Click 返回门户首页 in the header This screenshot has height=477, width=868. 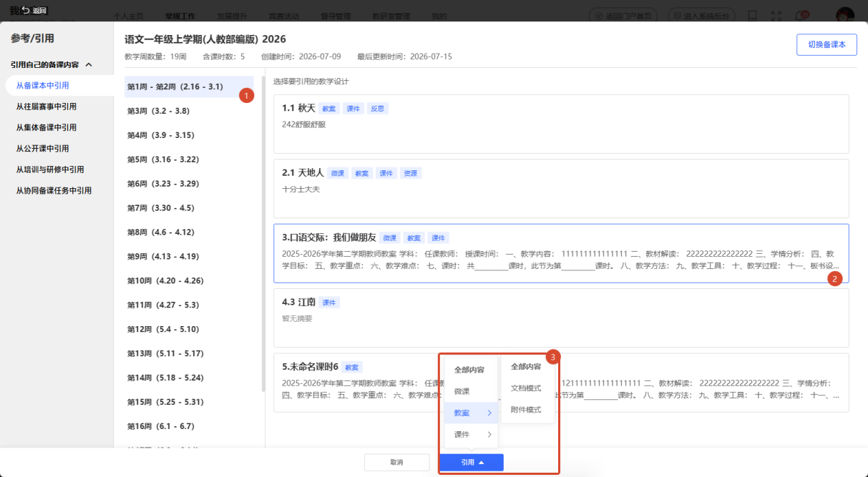tap(625, 16)
